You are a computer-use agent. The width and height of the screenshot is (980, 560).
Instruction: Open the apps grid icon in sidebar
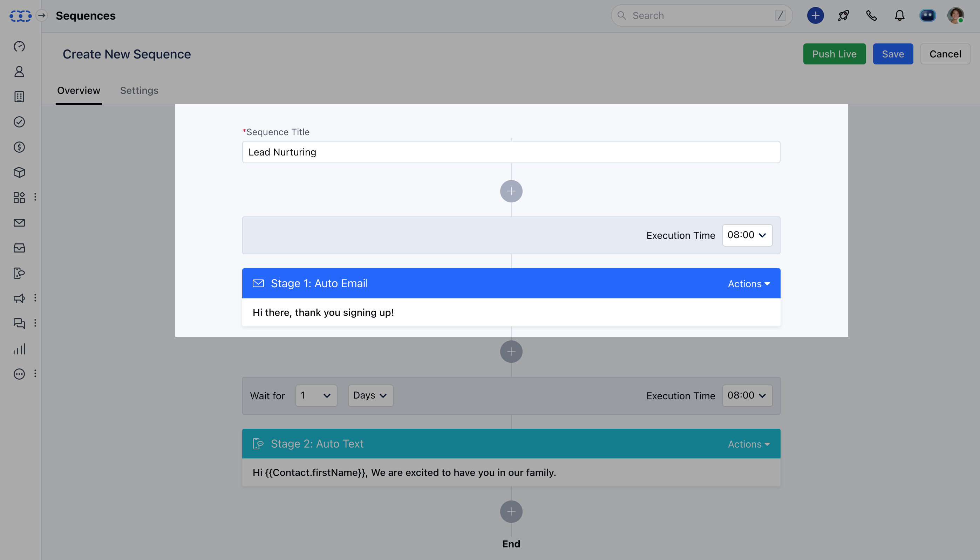(x=19, y=197)
